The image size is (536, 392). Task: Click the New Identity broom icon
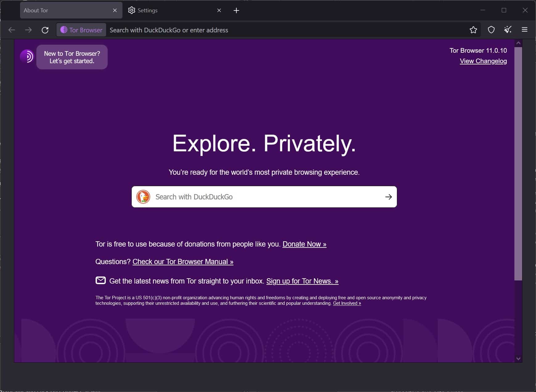pos(508,30)
